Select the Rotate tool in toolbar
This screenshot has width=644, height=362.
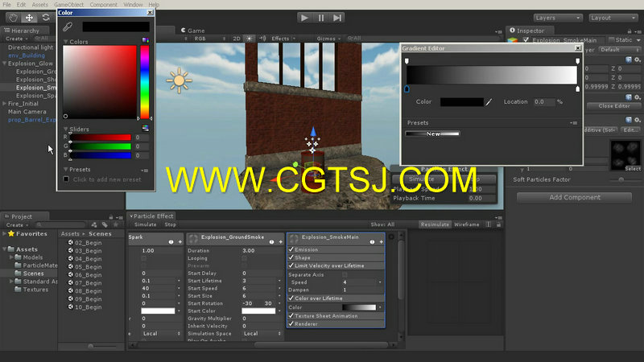point(46,18)
